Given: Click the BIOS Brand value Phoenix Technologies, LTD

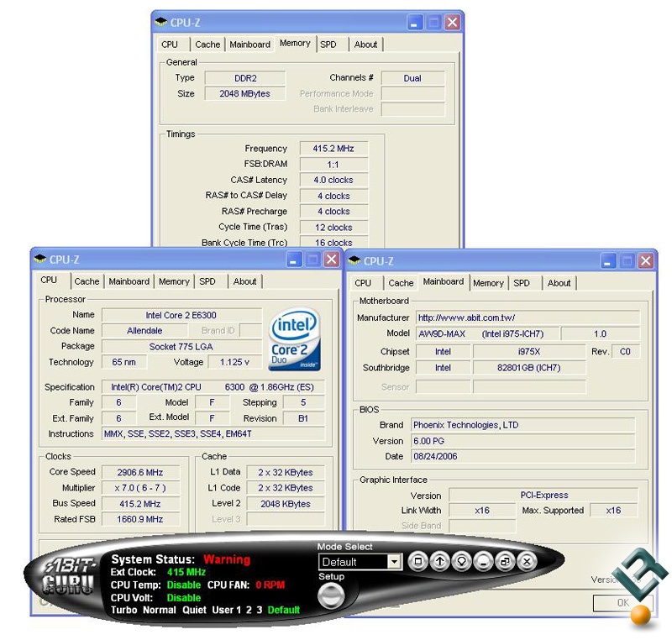Looking at the screenshot, I should point(522,425).
